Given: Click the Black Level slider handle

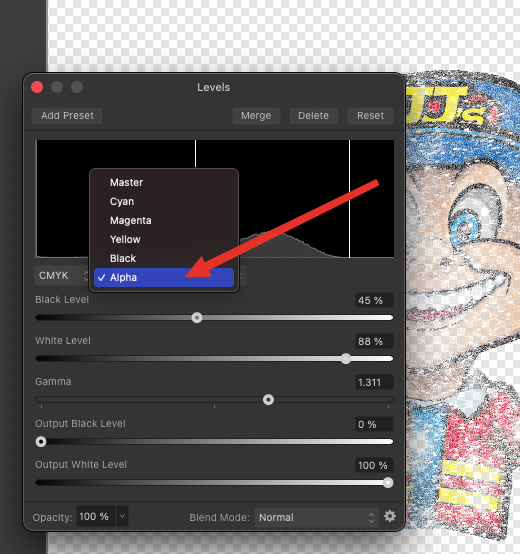Looking at the screenshot, I should (x=197, y=318).
